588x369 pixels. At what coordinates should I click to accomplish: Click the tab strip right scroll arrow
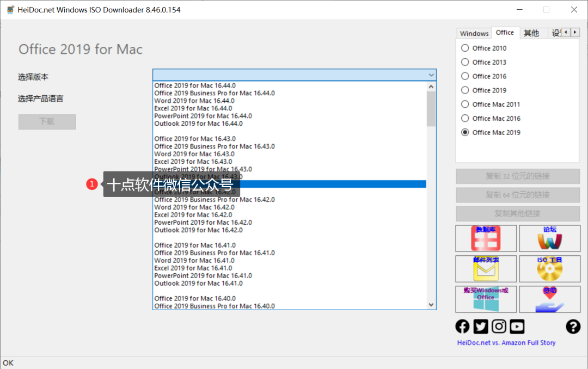(x=575, y=32)
